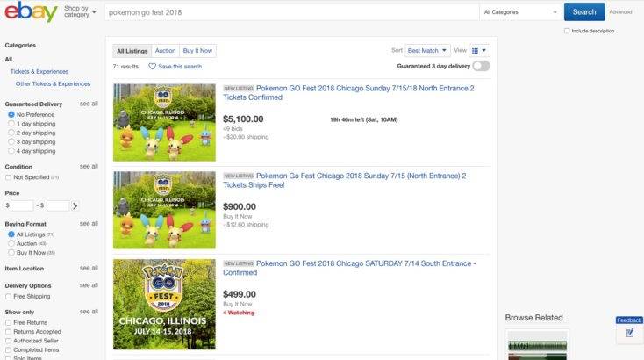Open the Best Match sort dropdown
The height and width of the screenshot is (360, 644).
pyautogui.click(x=427, y=51)
